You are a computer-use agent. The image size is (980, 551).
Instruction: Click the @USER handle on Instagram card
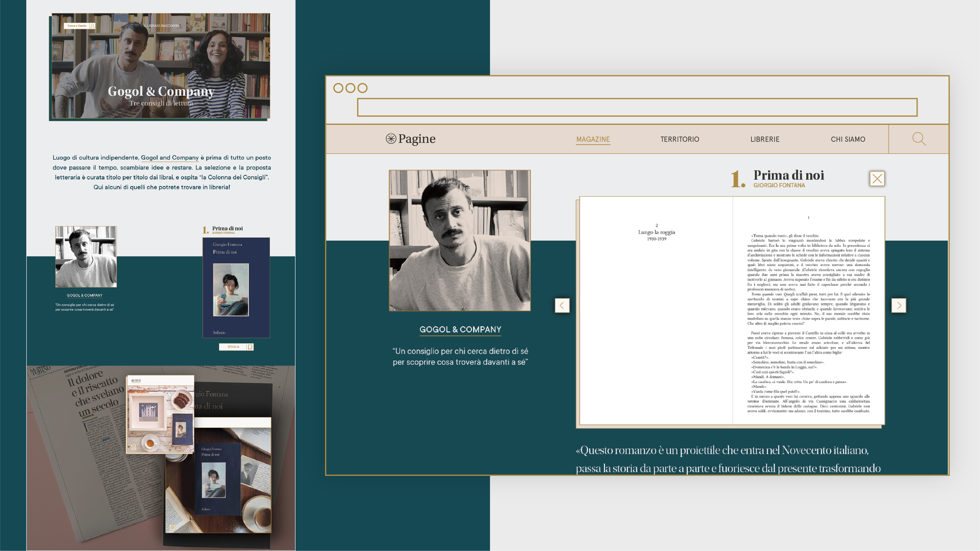point(136,381)
